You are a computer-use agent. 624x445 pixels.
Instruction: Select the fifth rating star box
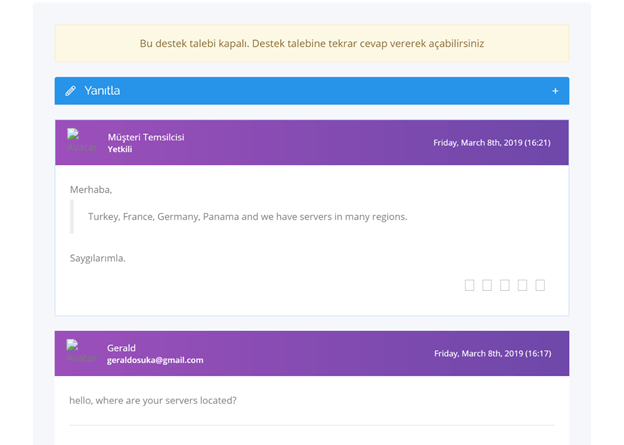coord(540,285)
